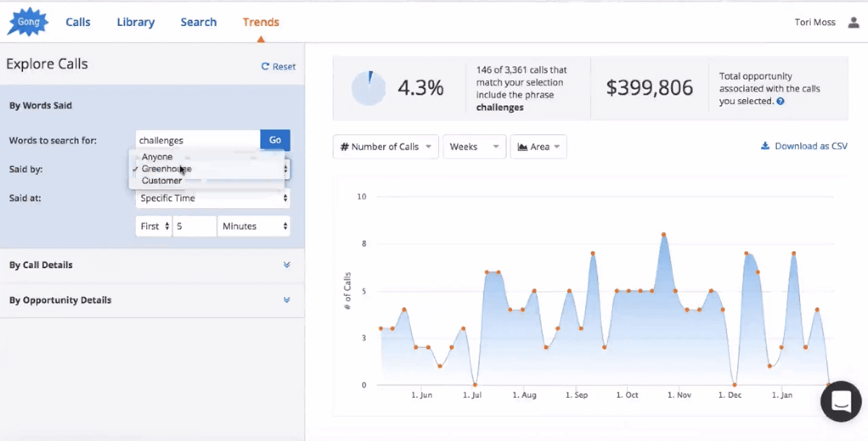Open the Number of Calls metric dropdown
The height and width of the screenshot is (441, 868).
pyautogui.click(x=386, y=146)
